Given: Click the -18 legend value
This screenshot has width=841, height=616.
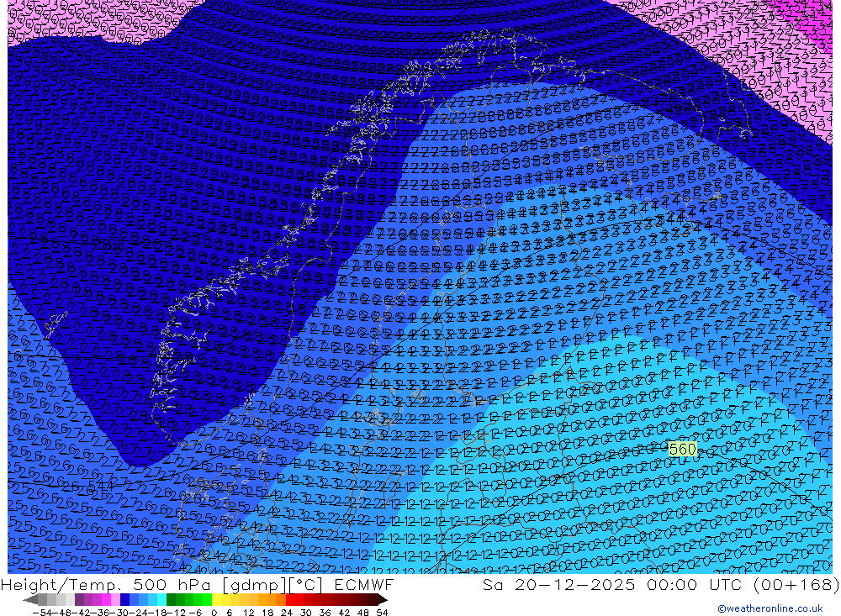Looking at the screenshot, I should point(158,613).
